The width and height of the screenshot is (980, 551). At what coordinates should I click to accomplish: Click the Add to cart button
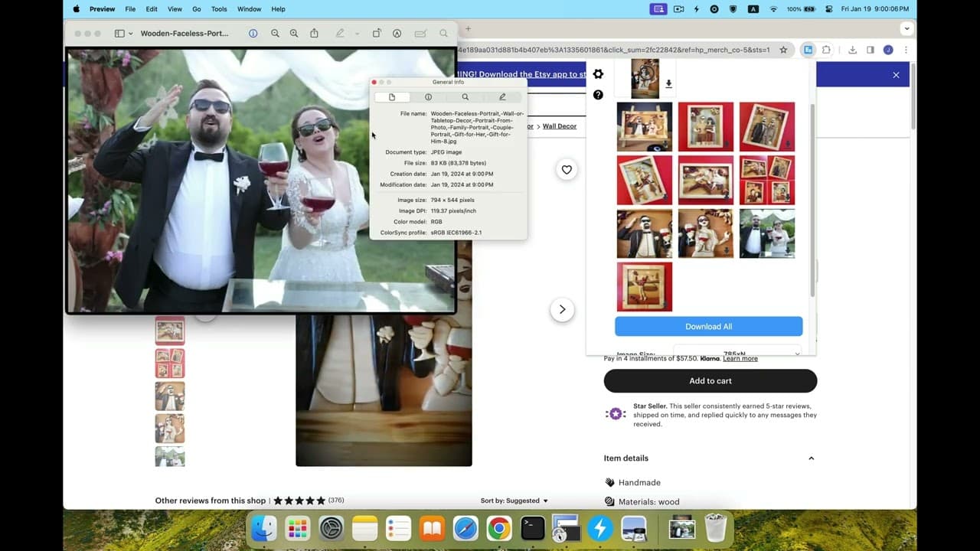click(710, 381)
